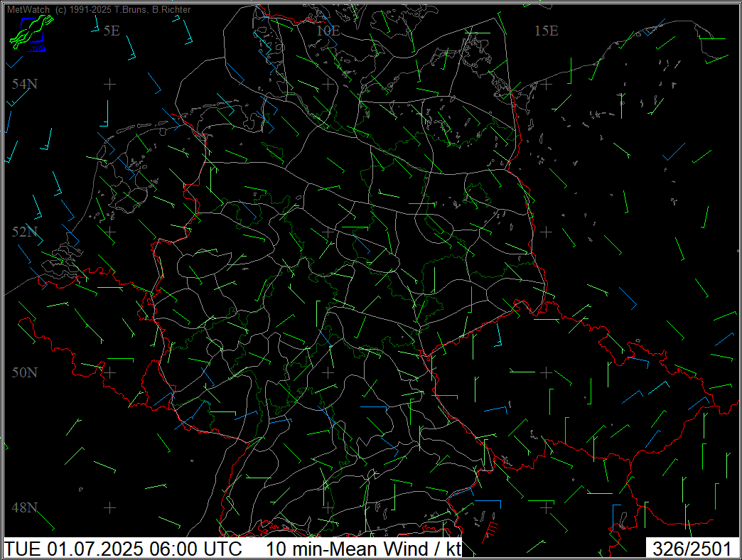The image size is (742, 560).
Task: Click the 50N latitude label
Action: click(x=25, y=372)
